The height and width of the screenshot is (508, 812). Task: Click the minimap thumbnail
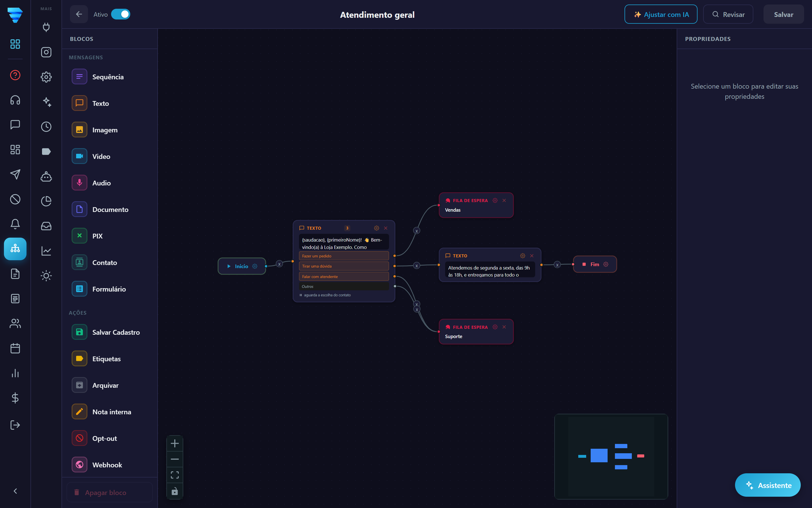pyautogui.click(x=611, y=456)
